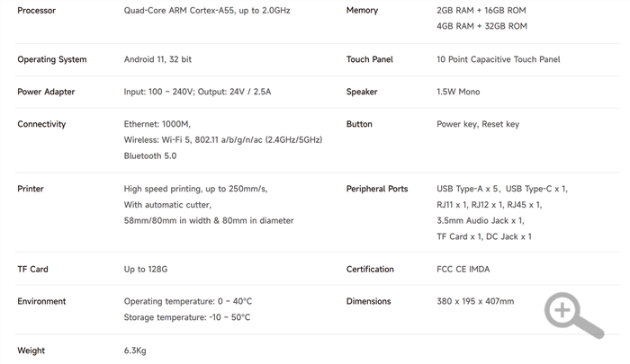This screenshot has height=364, width=630.
Task: Click the 380 x 195 x 407mm dimensions
Action: 475,301
